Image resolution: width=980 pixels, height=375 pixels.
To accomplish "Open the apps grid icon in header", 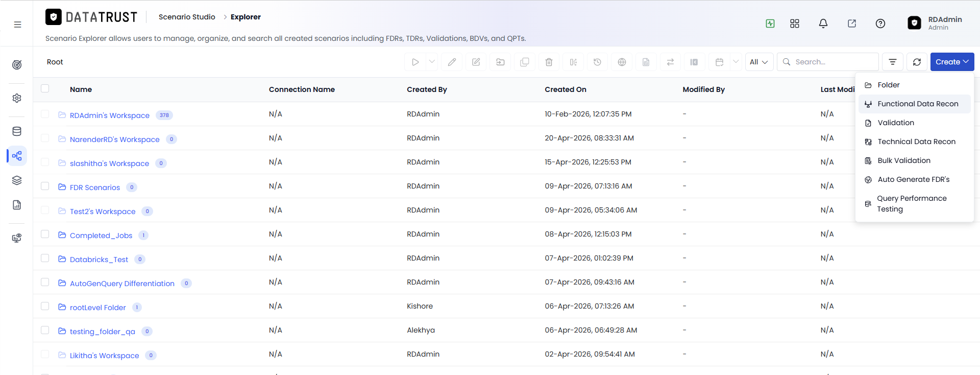I will point(795,24).
